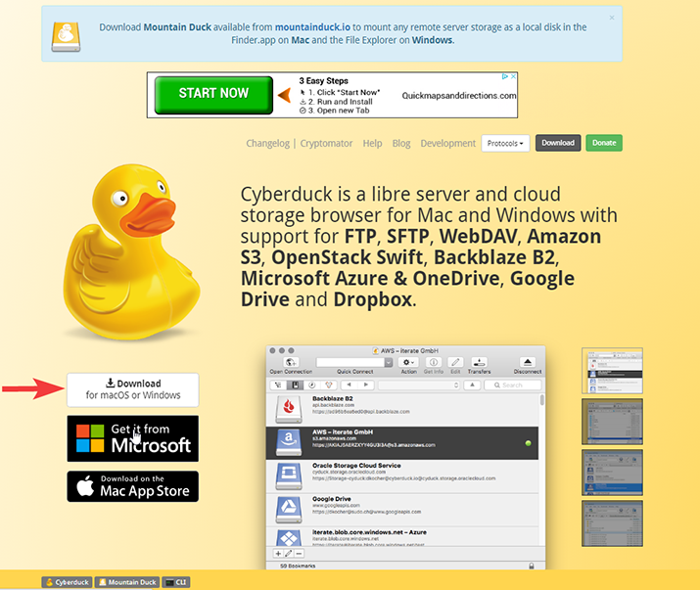
Task: Click the Mountain Duck drive icon in banner
Action: [66, 36]
